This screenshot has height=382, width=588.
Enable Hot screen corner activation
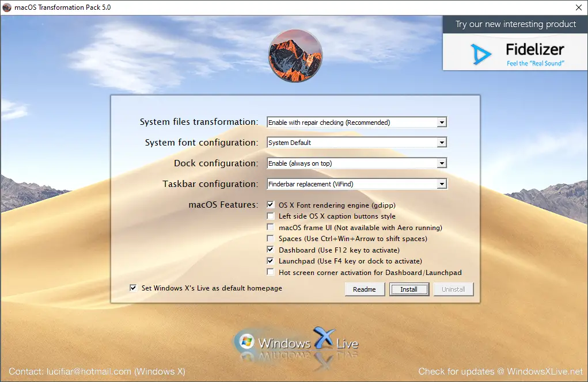270,272
